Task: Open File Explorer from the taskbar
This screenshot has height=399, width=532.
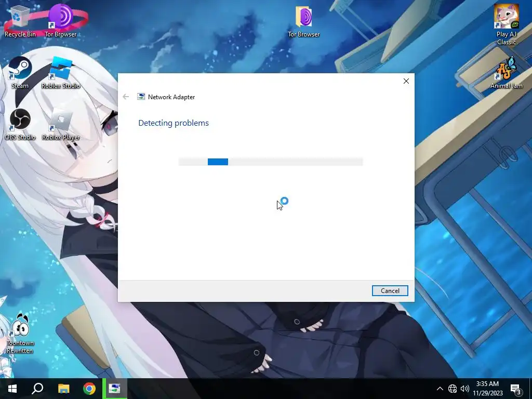Action: (63, 389)
